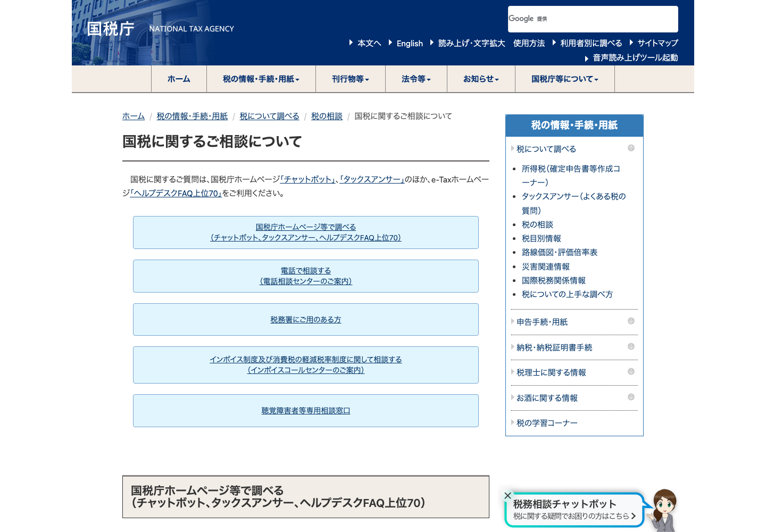Click 聴覚障害者等専用相談窓口 box link
Image resolution: width=766 pixels, height=532 pixels.
pos(306,411)
